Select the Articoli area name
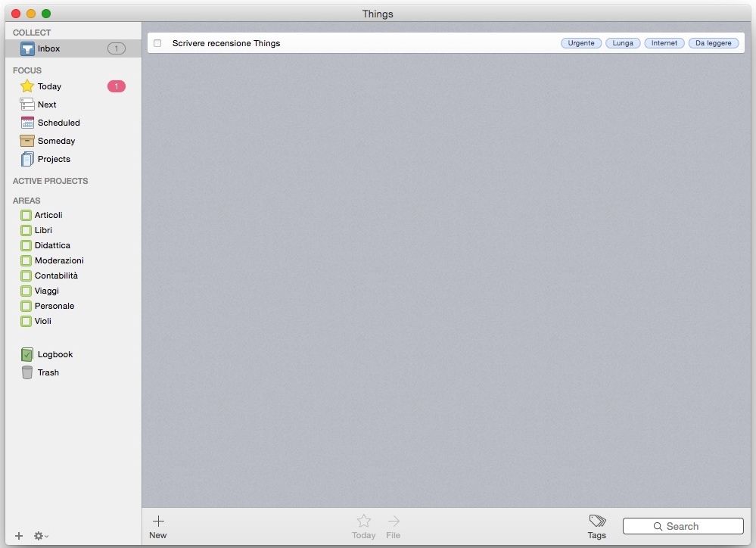Screen dimensions: 756x548 (48, 215)
